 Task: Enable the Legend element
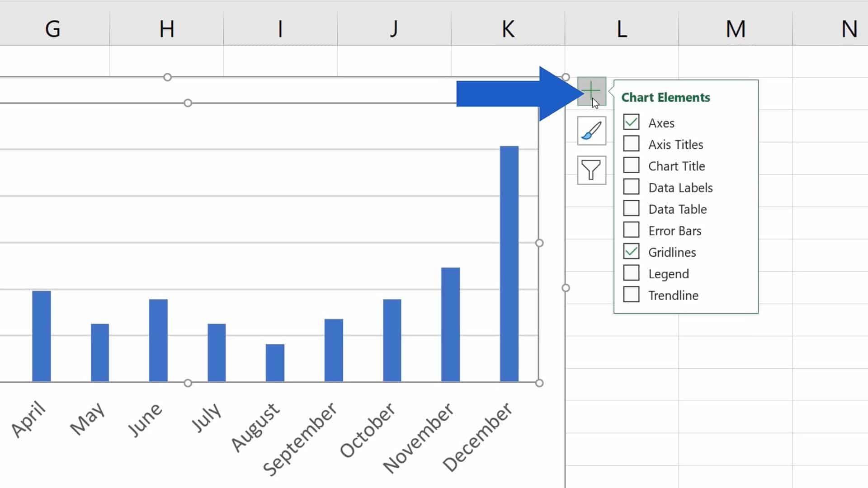point(631,273)
